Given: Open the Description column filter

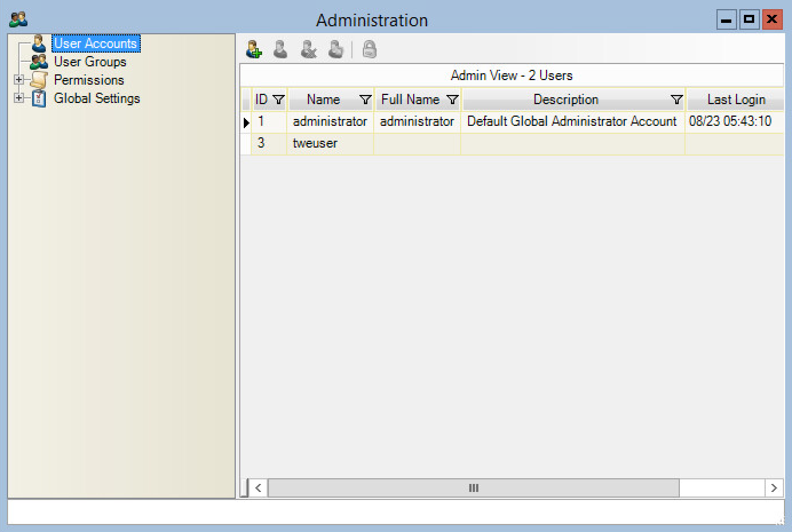Looking at the screenshot, I should [x=676, y=100].
